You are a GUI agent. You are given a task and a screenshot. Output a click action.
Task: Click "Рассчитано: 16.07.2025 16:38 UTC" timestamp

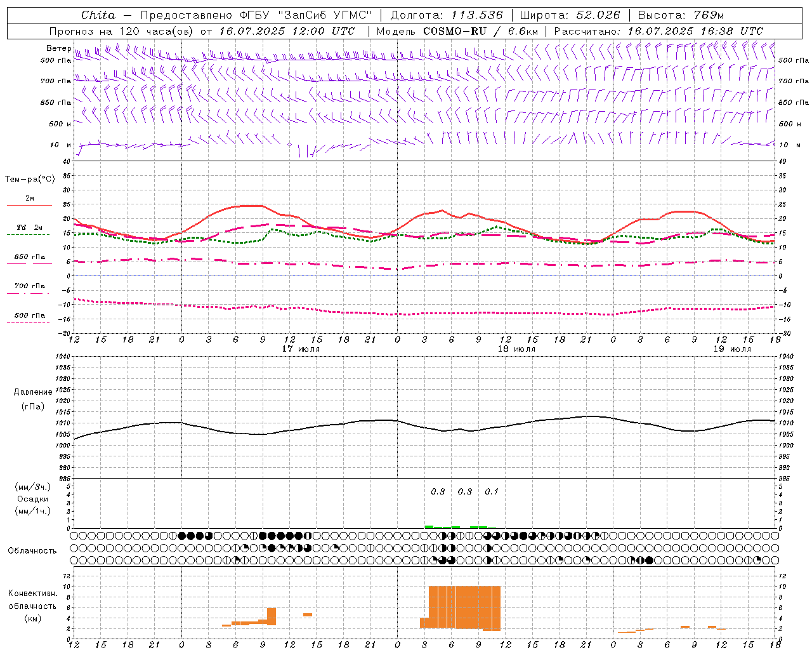click(658, 31)
